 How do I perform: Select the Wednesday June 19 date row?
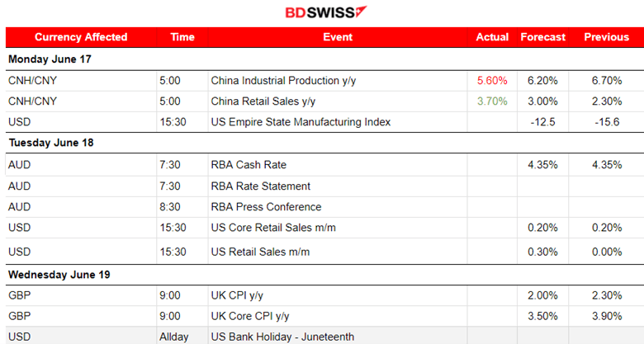coord(59,275)
